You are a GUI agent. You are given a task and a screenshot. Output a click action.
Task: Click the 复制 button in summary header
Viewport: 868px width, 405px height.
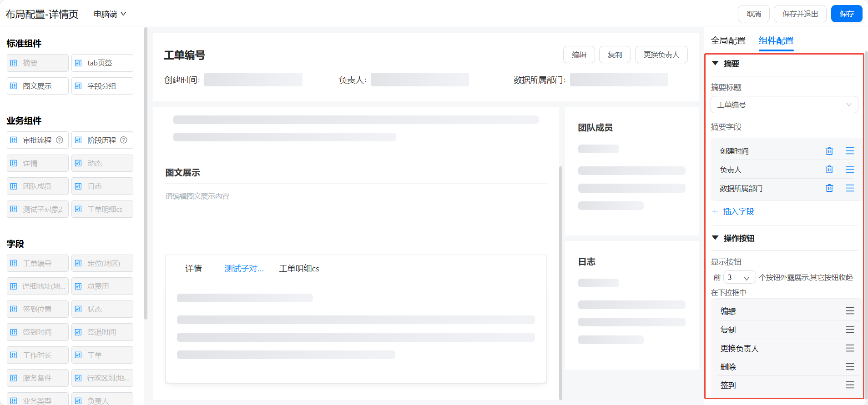tap(615, 55)
